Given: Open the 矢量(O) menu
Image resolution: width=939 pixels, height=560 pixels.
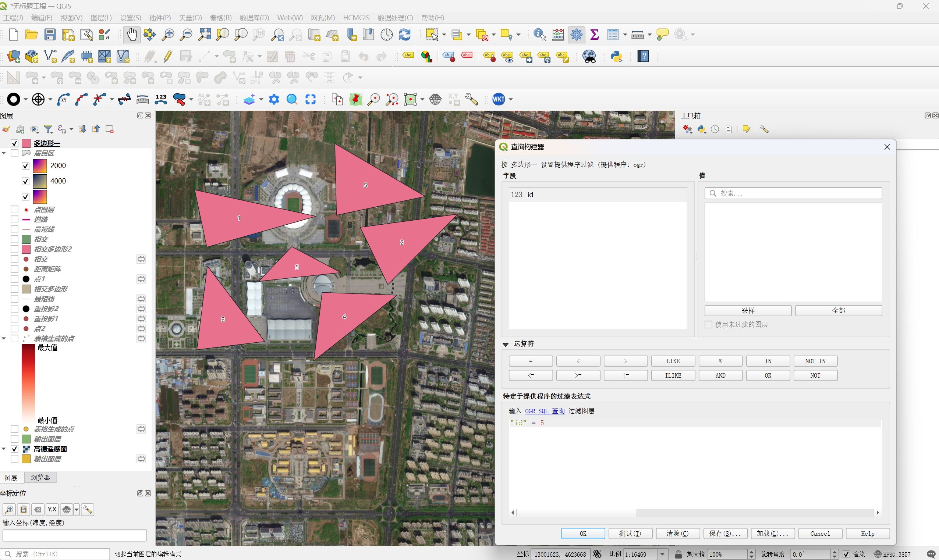Looking at the screenshot, I should click(x=190, y=18).
